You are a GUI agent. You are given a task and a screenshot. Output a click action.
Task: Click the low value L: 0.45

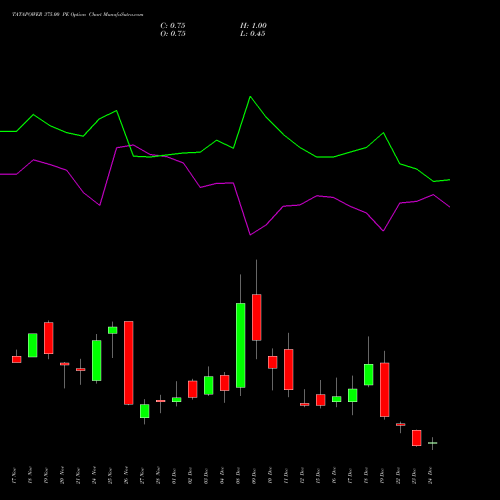(x=253, y=34)
